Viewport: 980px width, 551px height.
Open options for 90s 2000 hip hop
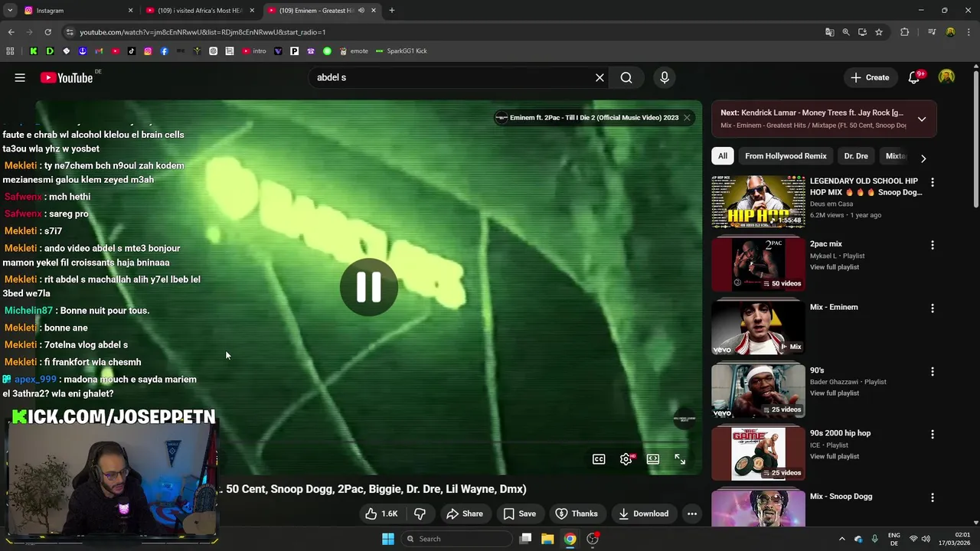coord(932,434)
